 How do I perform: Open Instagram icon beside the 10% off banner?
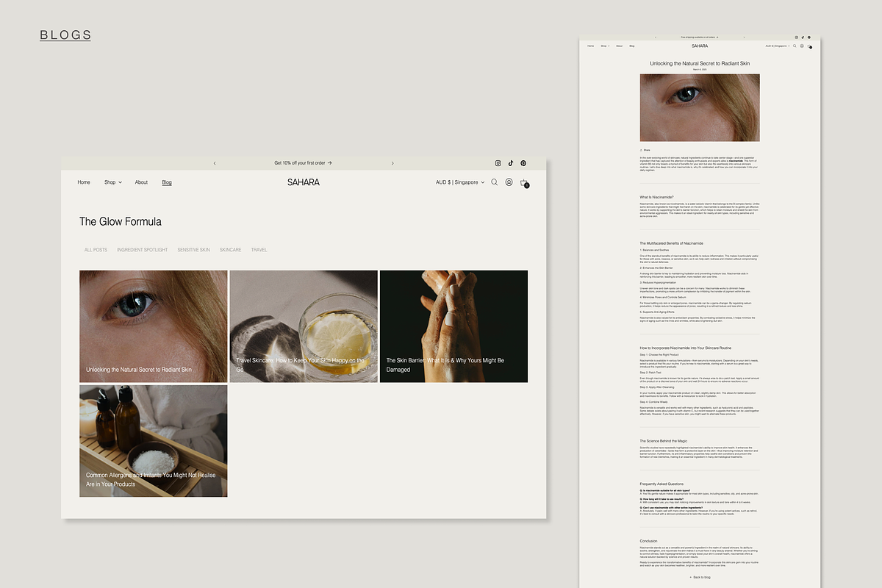pos(498,163)
